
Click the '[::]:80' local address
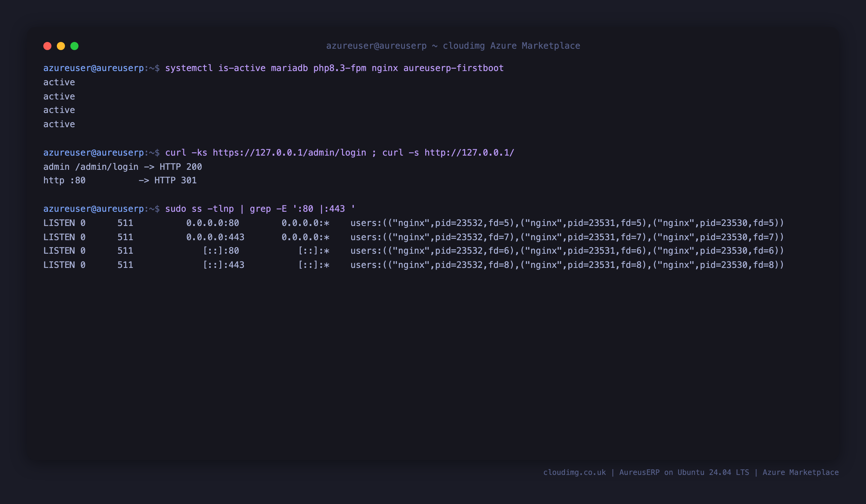tap(221, 251)
